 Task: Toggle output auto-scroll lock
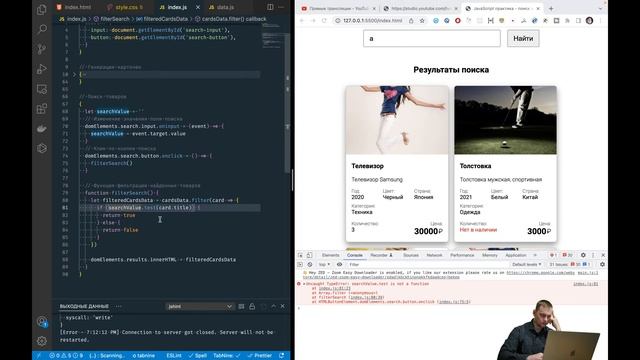click(x=252, y=306)
